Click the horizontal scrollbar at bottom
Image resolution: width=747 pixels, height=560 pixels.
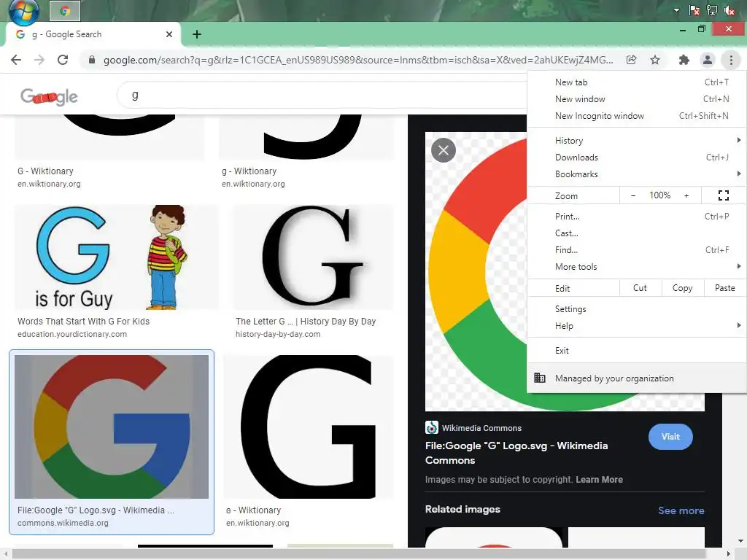coord(358,554)
